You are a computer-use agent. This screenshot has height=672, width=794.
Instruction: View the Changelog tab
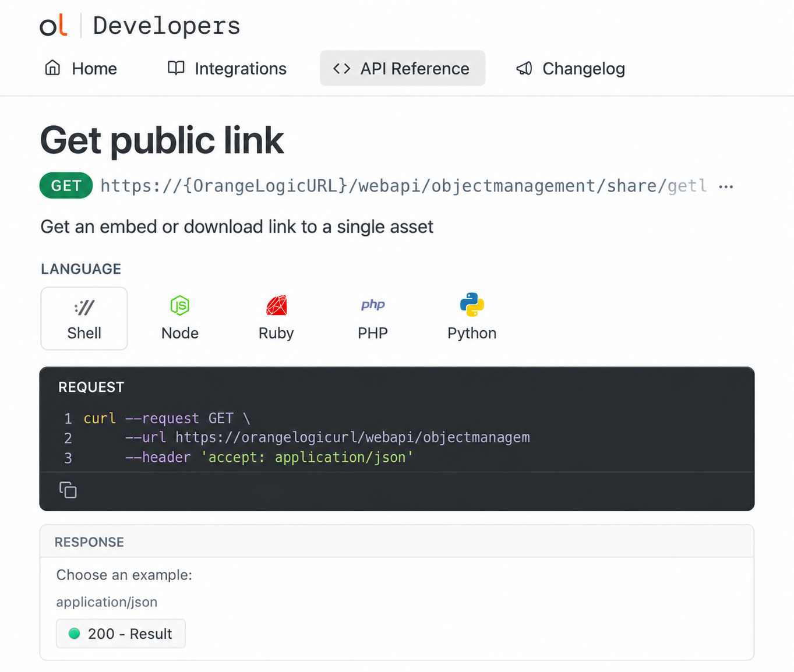pyautogui.click(x=571, y=68)
